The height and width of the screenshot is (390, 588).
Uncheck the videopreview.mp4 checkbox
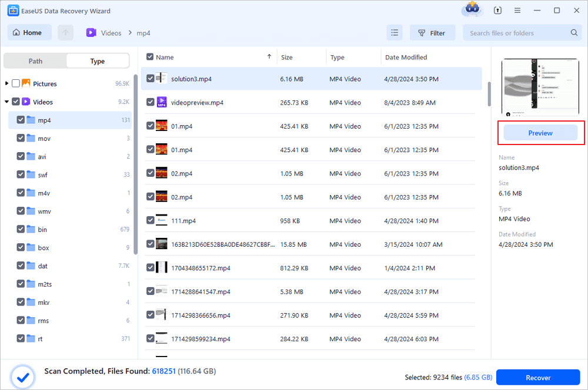(x=151, y=102)
